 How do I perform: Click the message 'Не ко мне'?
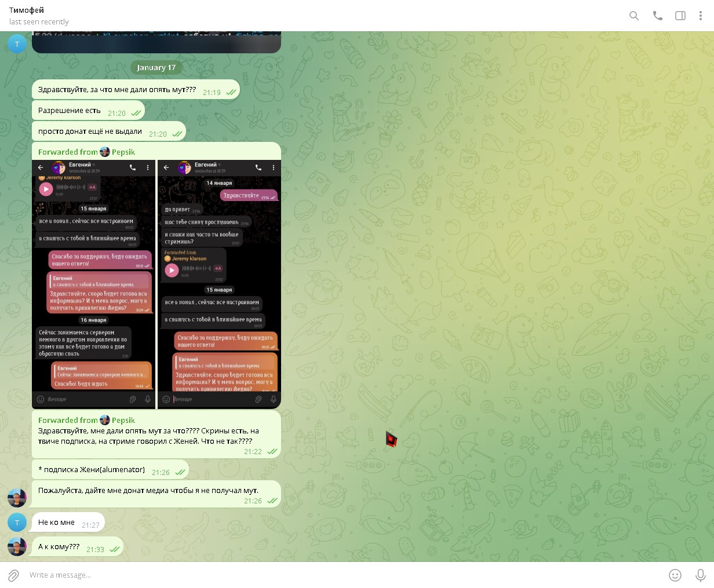(x=57, y=523)
